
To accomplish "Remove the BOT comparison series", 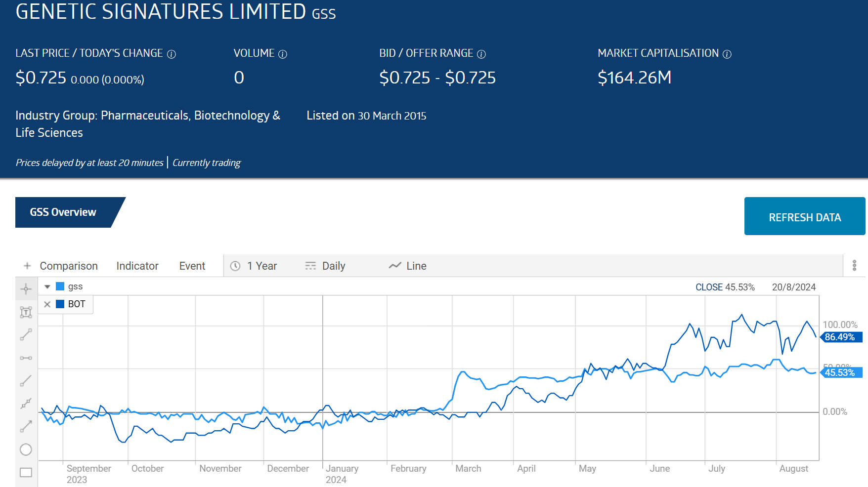I will point(47,304).
